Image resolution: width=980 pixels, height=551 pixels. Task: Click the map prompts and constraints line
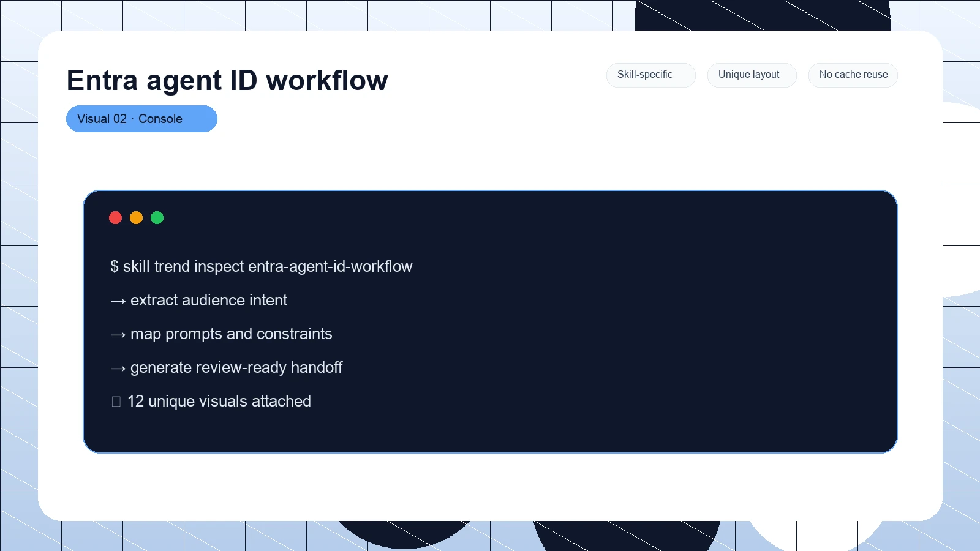tap(221, 334)
